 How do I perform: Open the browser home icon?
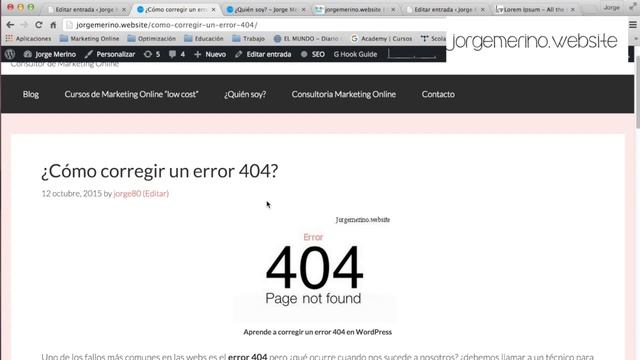point(53,25)
